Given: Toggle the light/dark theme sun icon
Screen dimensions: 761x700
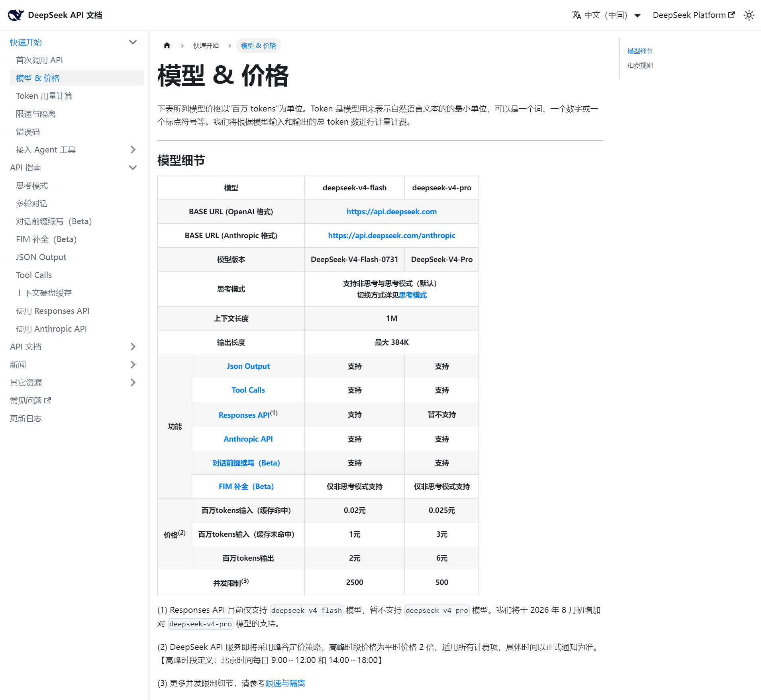Looking at the screenshot, I should tap(749, 15).
